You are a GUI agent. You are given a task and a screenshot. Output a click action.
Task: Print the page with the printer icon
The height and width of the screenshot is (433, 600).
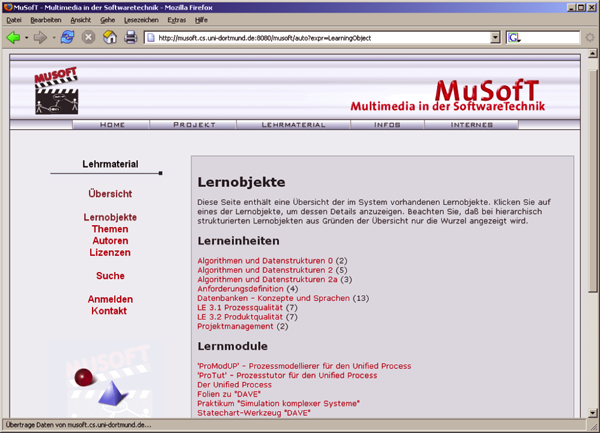click(x=130, y=37)
